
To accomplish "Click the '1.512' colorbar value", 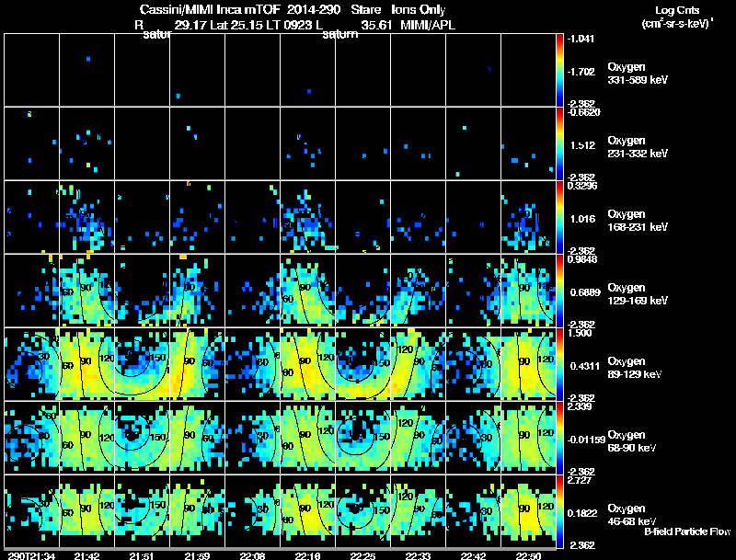I will [582, 145].
